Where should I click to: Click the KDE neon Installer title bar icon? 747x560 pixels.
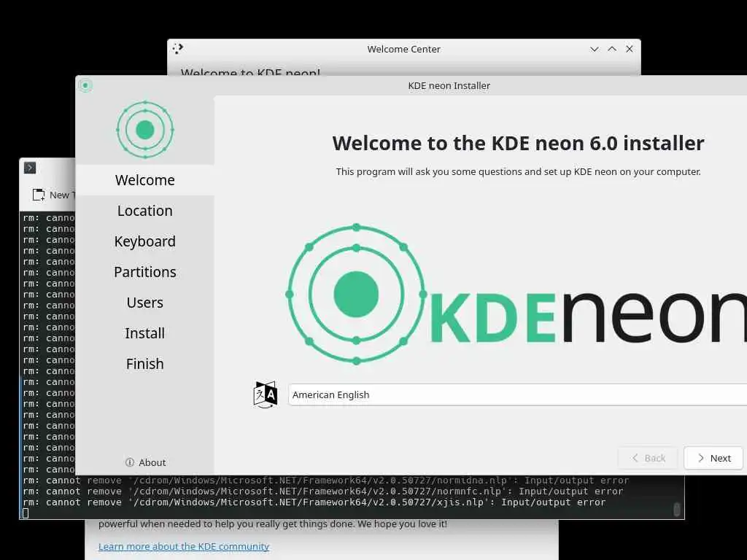(86, 86)
